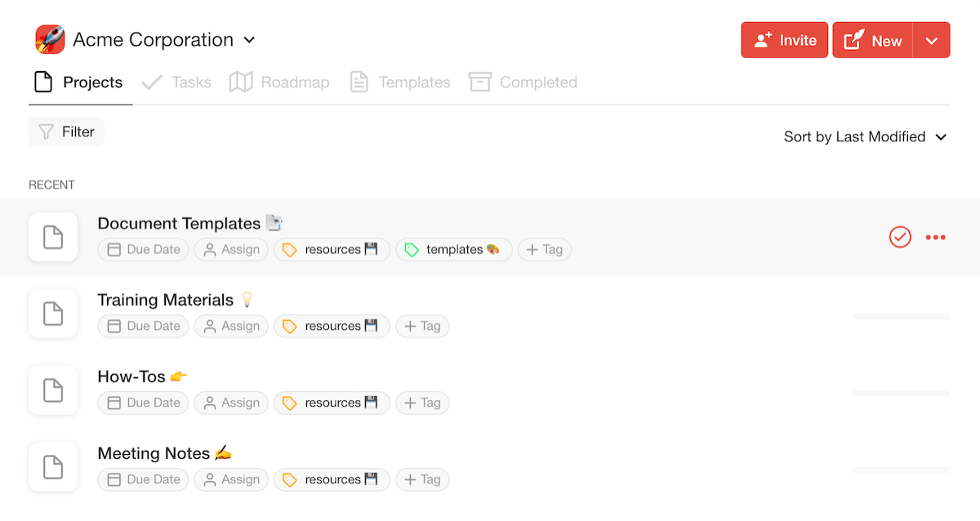
Task: Open the three-dot menu for Document Templates
Action: [x=935, y=238]
